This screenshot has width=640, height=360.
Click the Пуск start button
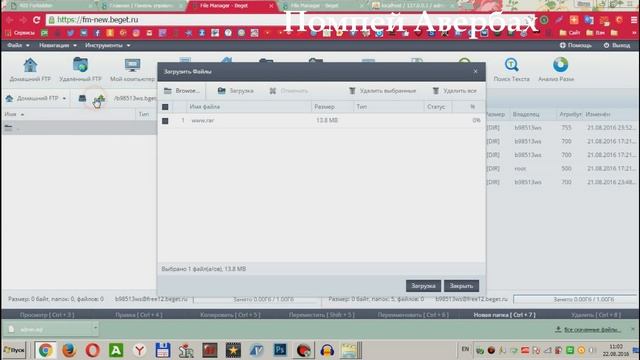14,350
